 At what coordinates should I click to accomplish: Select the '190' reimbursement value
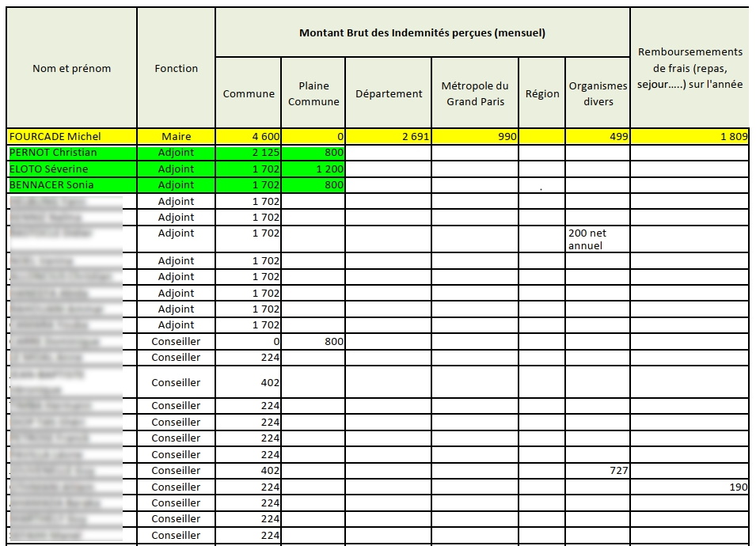(690, 487)
